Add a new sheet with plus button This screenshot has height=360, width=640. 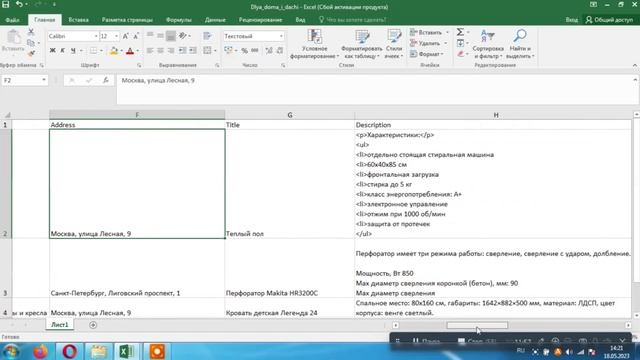(93, 325)
